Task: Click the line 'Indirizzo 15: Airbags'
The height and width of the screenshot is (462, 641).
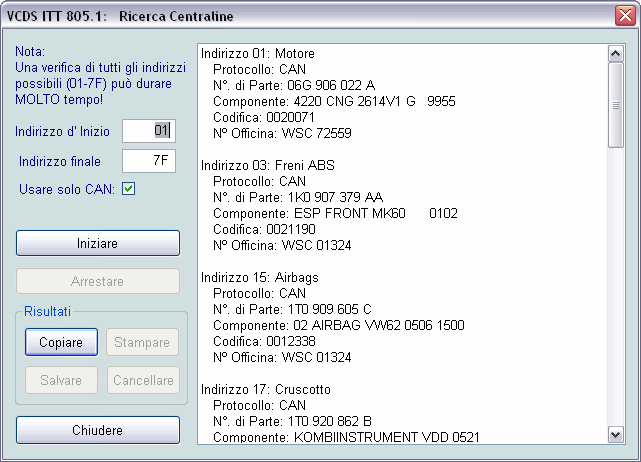Action: tap(260, 278)
